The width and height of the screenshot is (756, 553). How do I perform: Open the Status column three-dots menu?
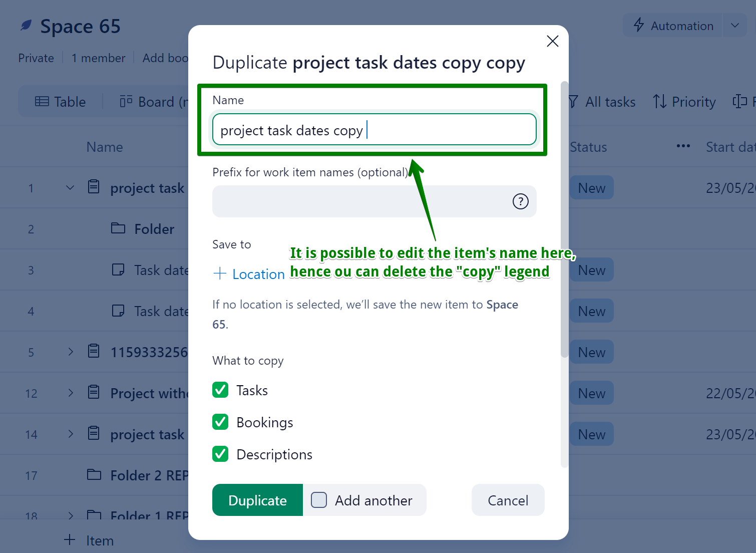(683, 146)
